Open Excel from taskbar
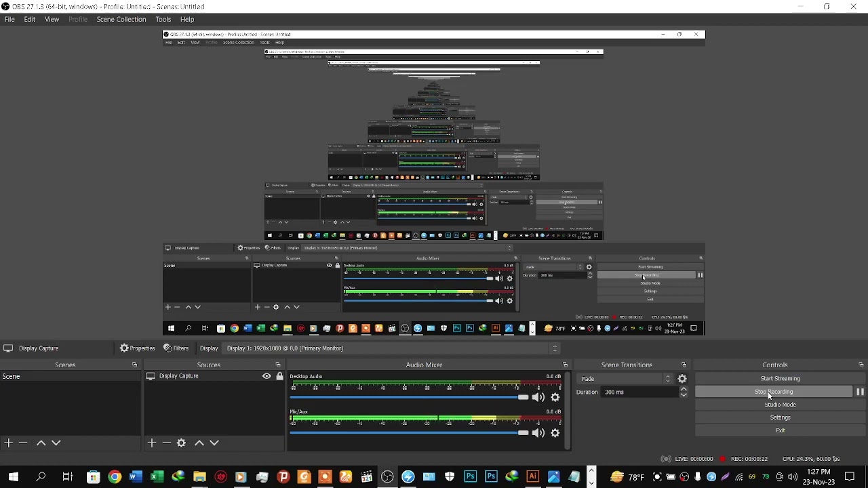 tap(157, 477)
